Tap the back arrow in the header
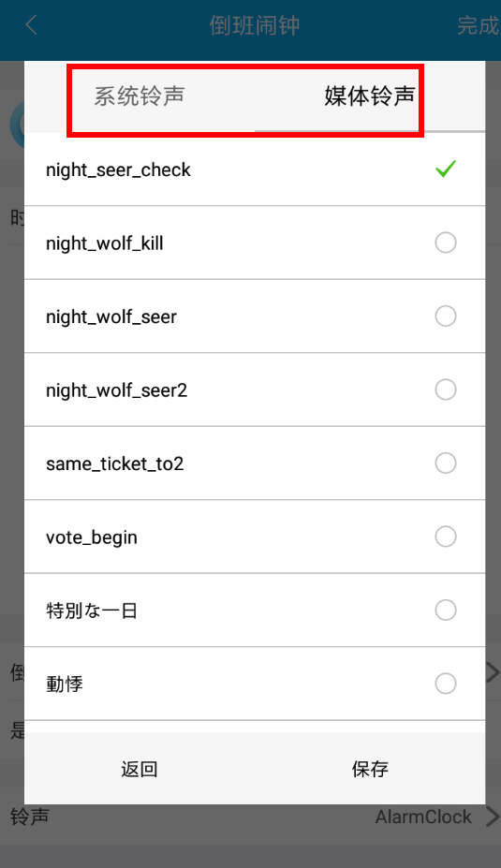The height and width of the screenshot is (868, 501). point(32,25)
